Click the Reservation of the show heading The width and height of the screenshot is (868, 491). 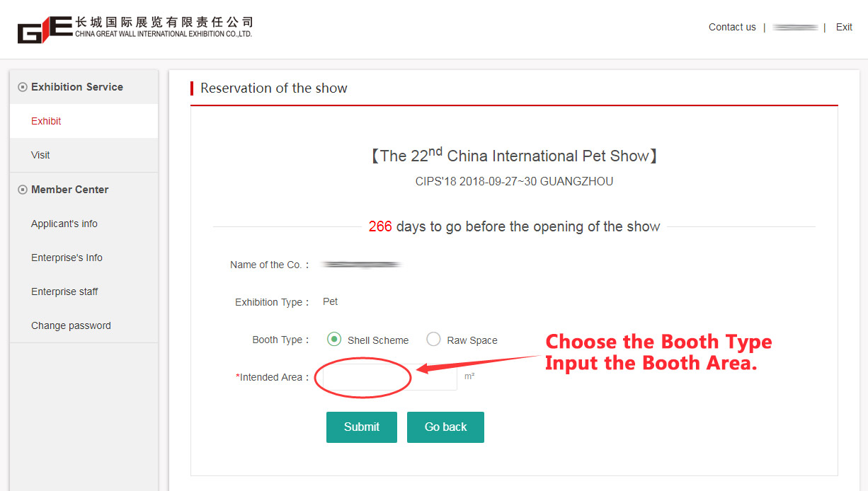coord(274,88)
